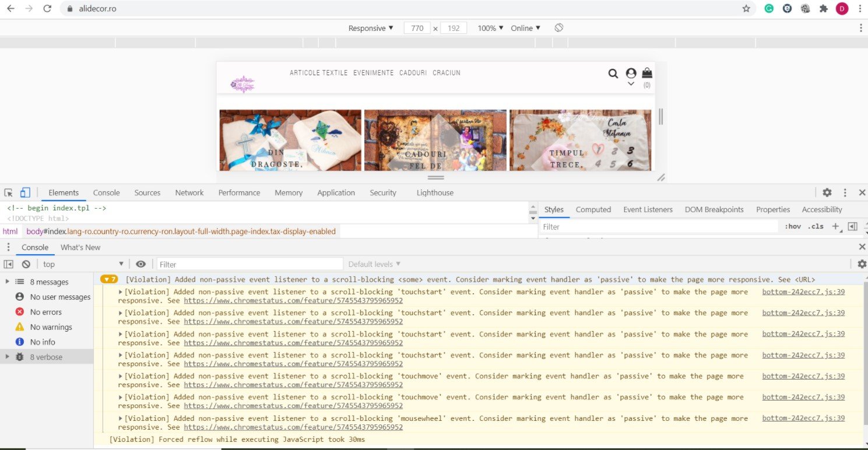
Task: Open the 100% zoom dropdown
Action: point(490,28)
